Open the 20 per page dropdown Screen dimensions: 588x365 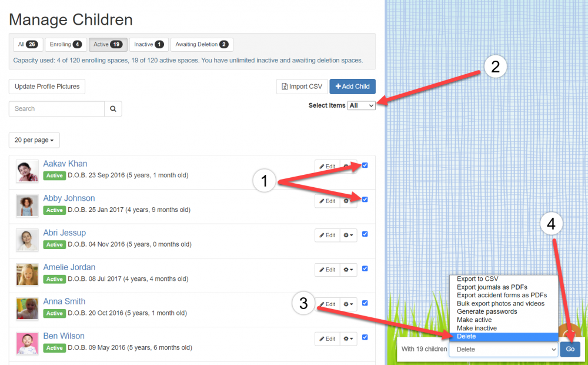(34, 140)
